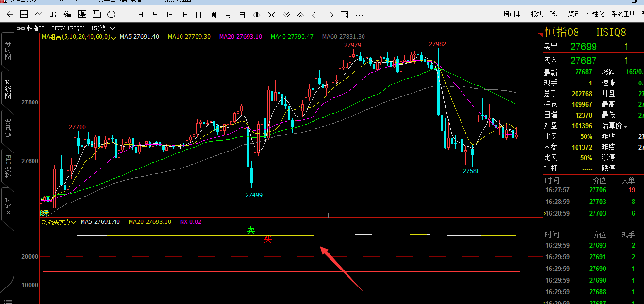Screen dimensions: 644x304
Task: Click the double chevron up icon
Action: 301,15
